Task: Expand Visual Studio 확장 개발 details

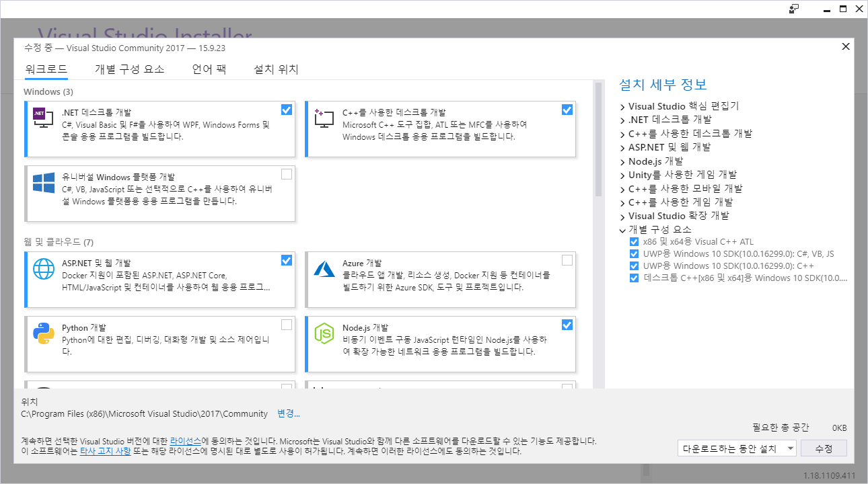Action: [622, 216]
